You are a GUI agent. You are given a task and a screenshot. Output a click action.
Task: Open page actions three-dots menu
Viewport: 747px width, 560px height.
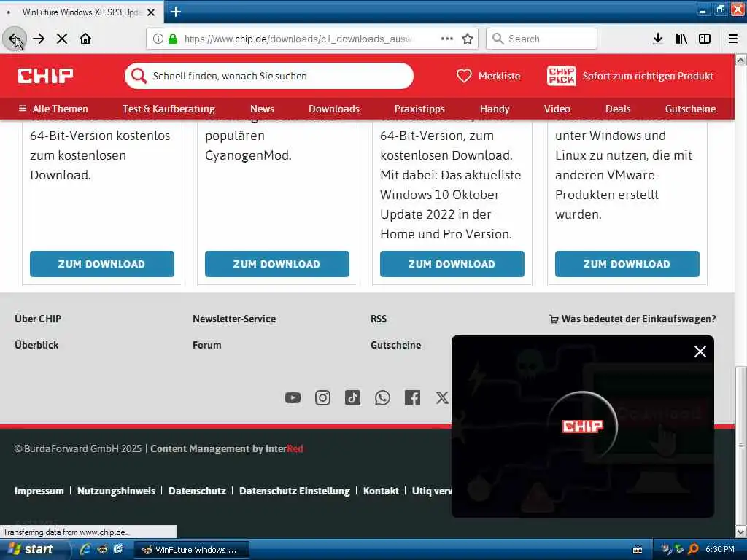(447, 39)
